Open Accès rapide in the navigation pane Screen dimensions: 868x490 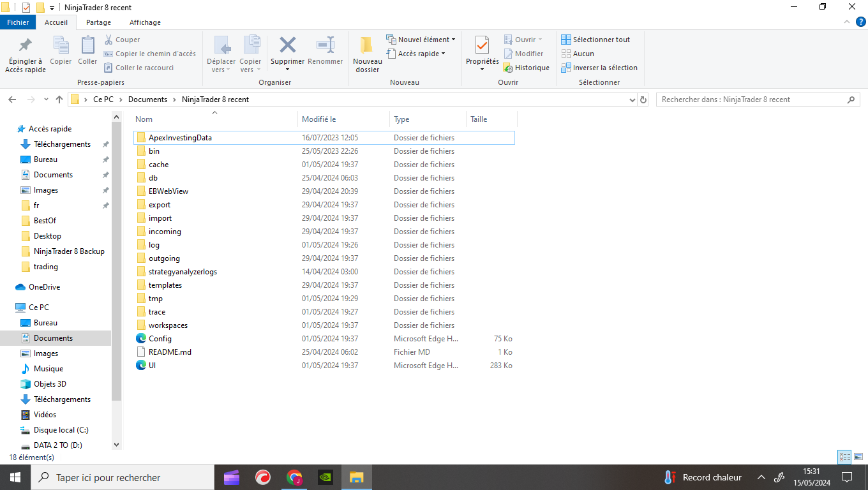coord(50,129)
